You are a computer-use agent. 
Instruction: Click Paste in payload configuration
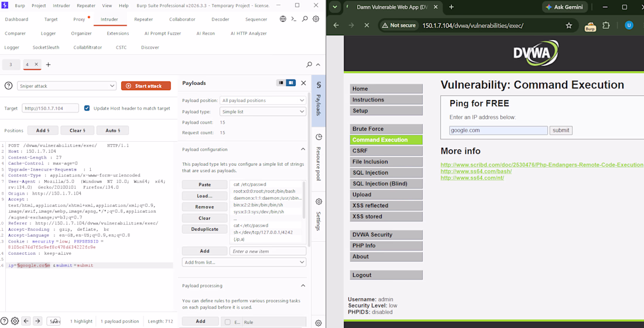[204, 184]
